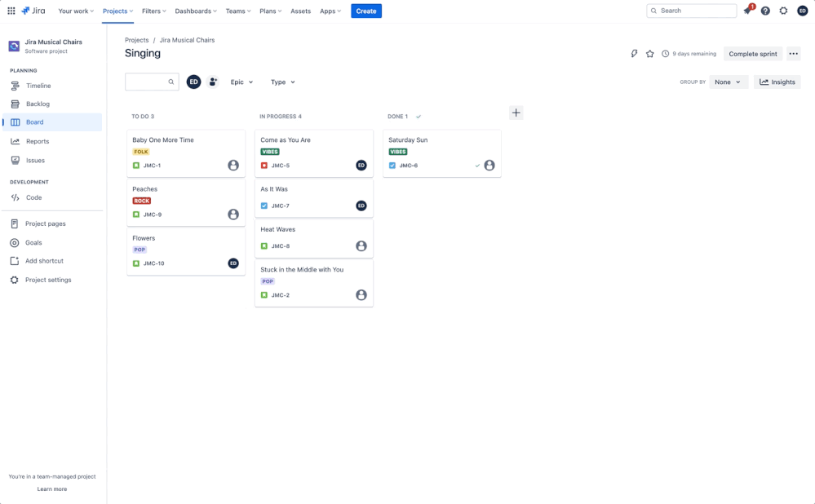This screenshot has width=815, height=504.
Task: Open the Type filter dropdown
Action: (x=283, y=82)
